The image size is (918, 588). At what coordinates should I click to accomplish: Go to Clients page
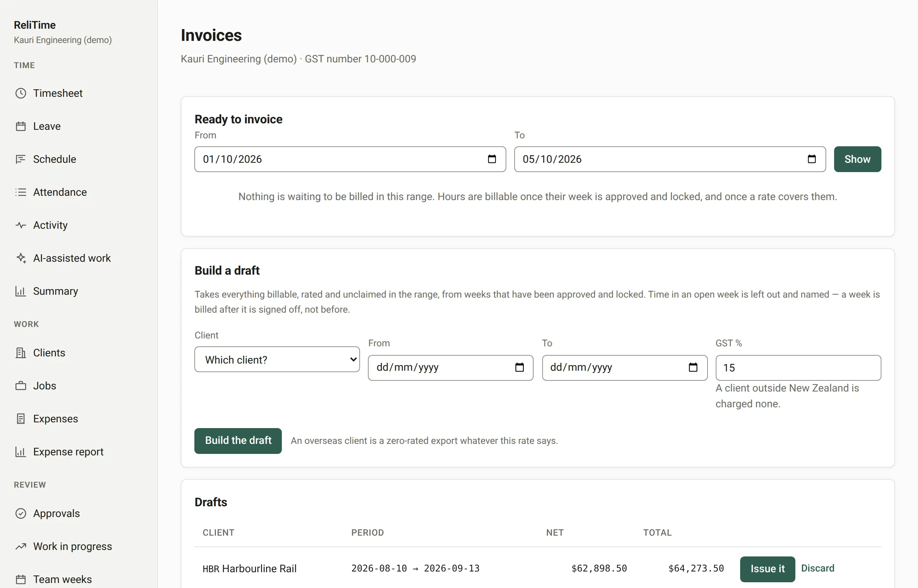pyautogui.click(x=49, y=353)
